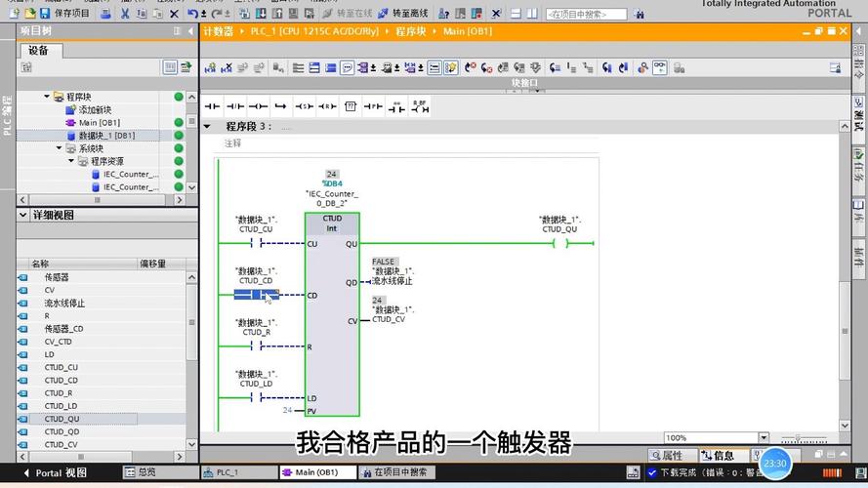Insert a reset coil (R) instruction
The image size is (868, 488).
click(x=327, y=106)
